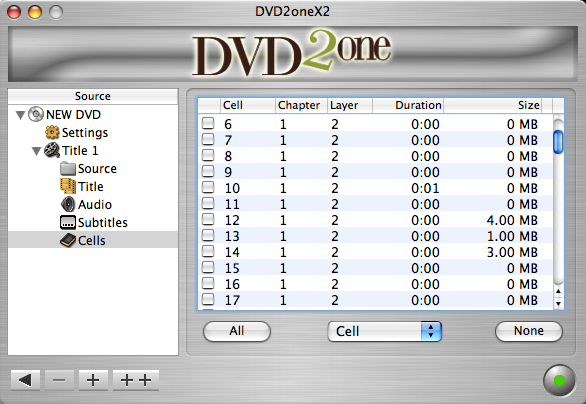Click the Size column header
The width and height of the screenshot is (586, 404).
tap(492, 105)
